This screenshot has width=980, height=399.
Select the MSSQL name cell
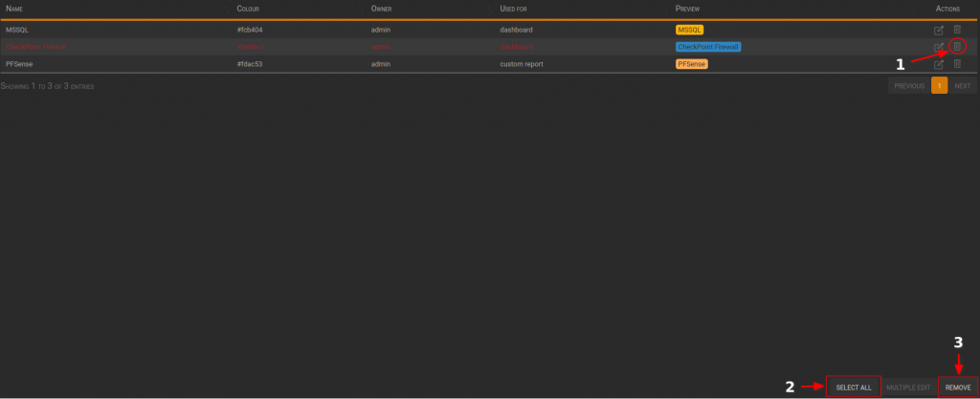pyautogui.click(x=17, y=30)
